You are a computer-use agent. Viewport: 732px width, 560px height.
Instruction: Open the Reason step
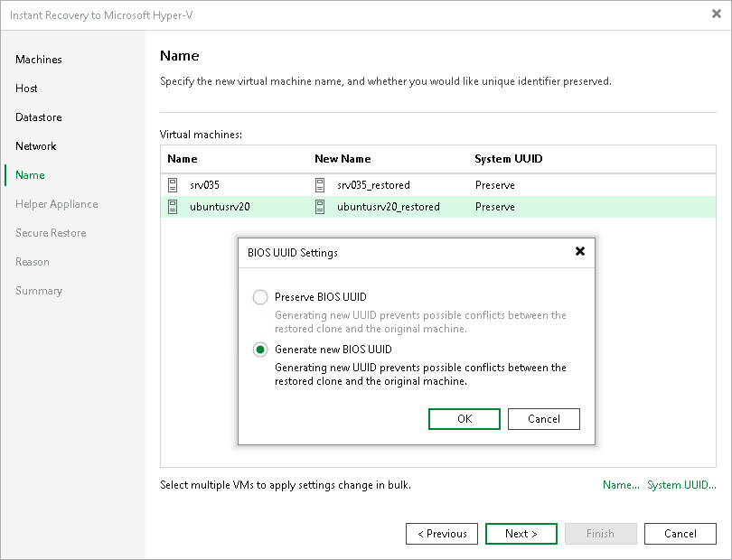point(33,262)
